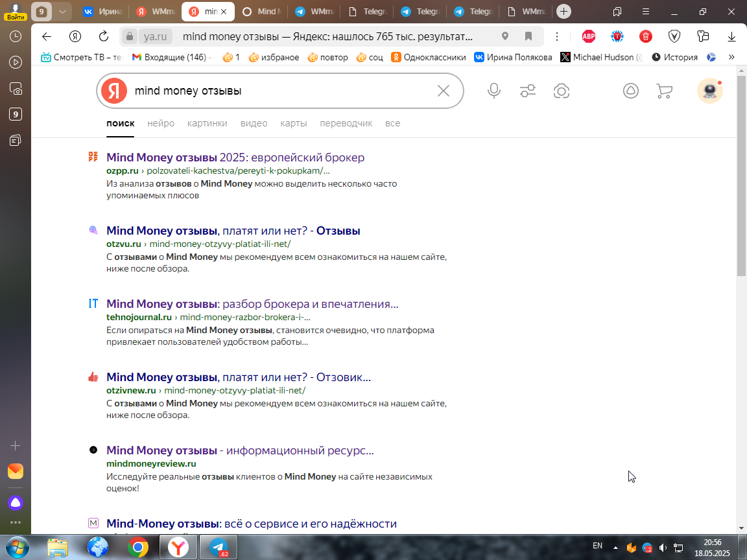Open tehnojournal.ru разбор брокера result
The image size is (747, 560).
(x=252, y=304)
